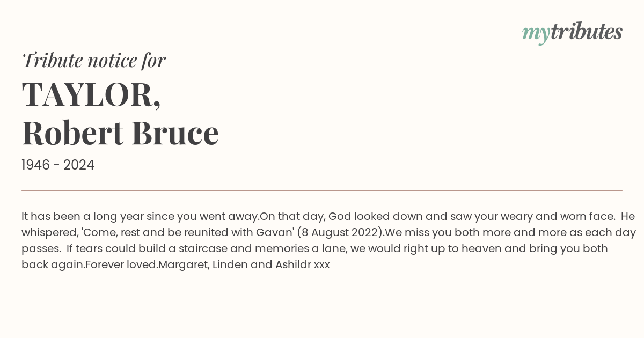
Task: Click the signature "Margaret, Linden and Ashildr xxx"
Action: point(244,265)
